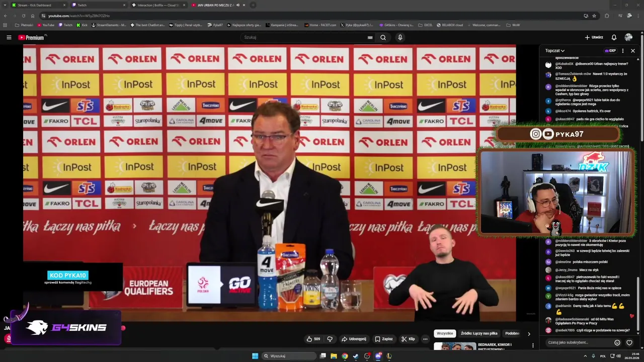
Task: Click the press conference video player
Action: pyautogui.click(x=269, y=183)
